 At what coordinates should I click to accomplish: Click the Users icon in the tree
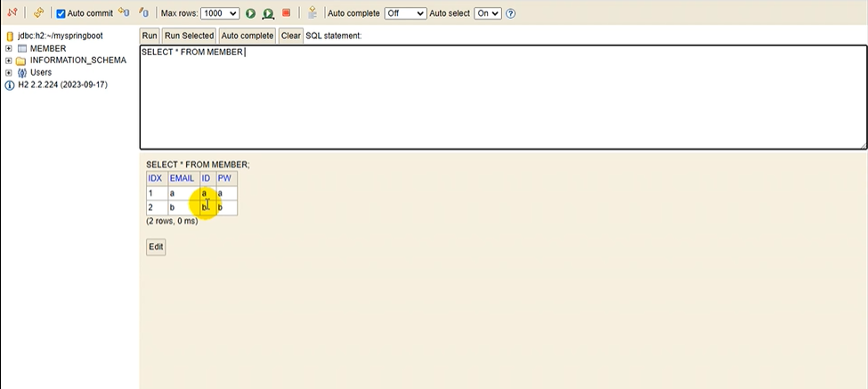pyautogui.click(x=22, y=72)
